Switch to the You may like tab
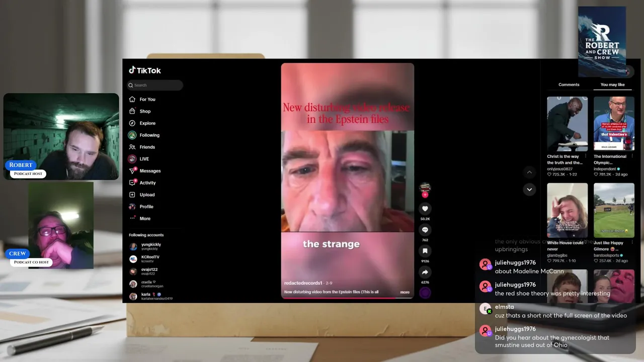The width and height of the screenshot is (644, 362). (612, 84)
